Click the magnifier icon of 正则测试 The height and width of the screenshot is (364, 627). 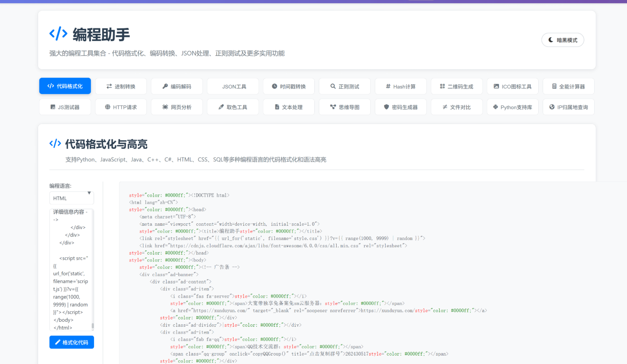point(333,86)
